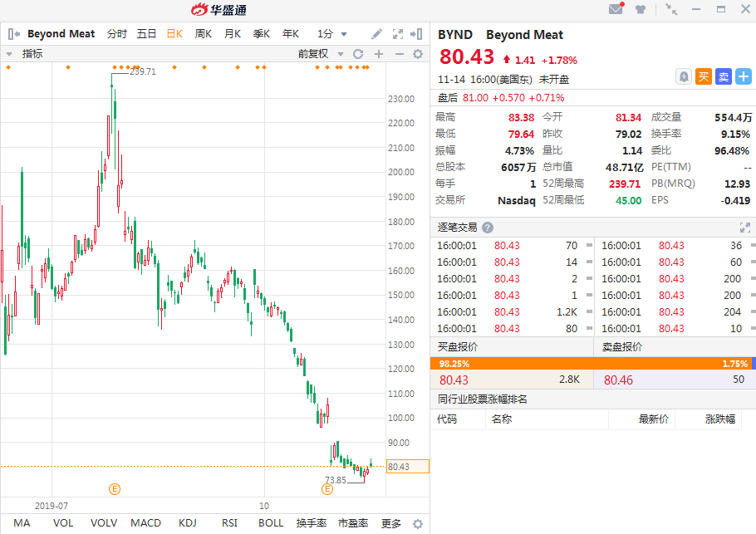This screenshot has width=756, height=534.
Task: Expand the 指标 indicator dropdown arrow
Action: [x=8, y=54]
